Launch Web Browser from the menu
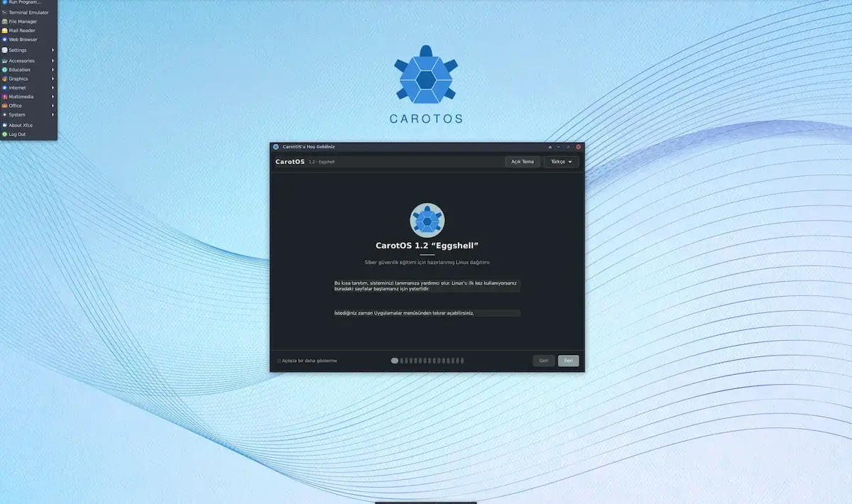The width and height of the screenshot is (852, 504). [x=28, y=40]
